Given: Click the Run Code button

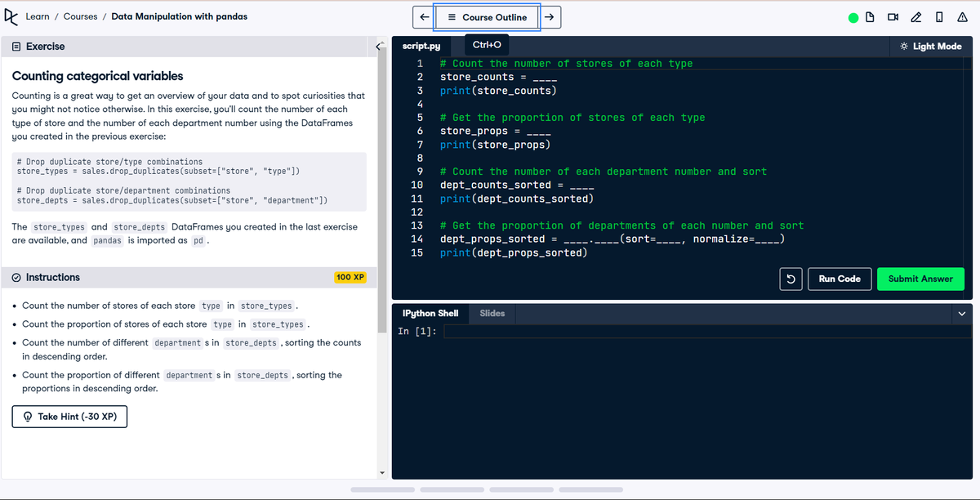Looking at the screenshot, I should pos(840,279).
